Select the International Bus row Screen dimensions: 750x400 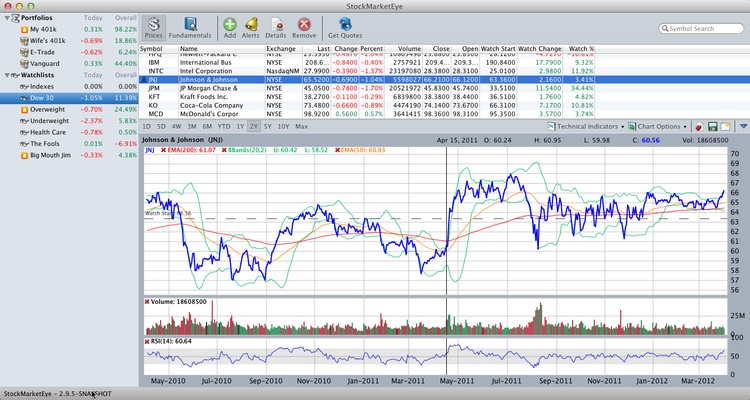point(444,63)
